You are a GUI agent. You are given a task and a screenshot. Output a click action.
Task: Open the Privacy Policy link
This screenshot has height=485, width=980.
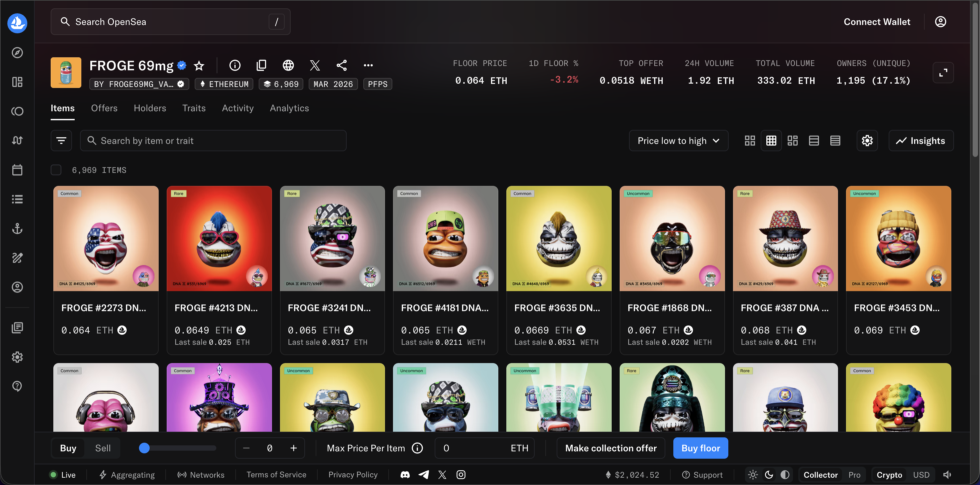coord(353,475)
